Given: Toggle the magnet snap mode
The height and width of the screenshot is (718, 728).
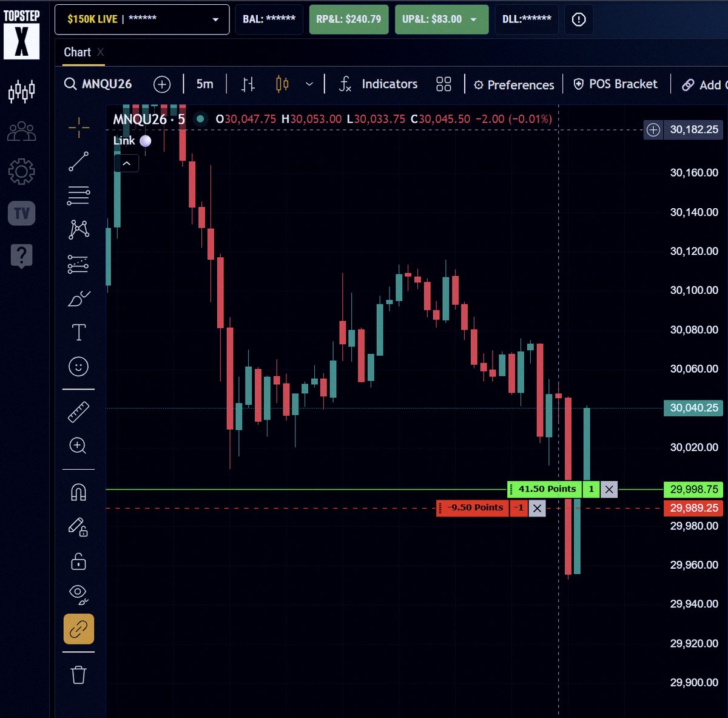Looking at the screenshot, I should click(x=78, y=492).
